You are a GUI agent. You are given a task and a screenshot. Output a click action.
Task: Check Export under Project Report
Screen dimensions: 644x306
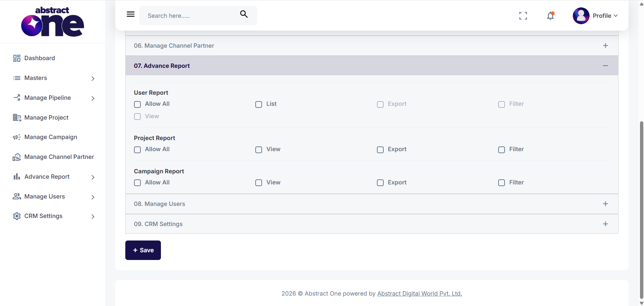[x=380, y=150]
